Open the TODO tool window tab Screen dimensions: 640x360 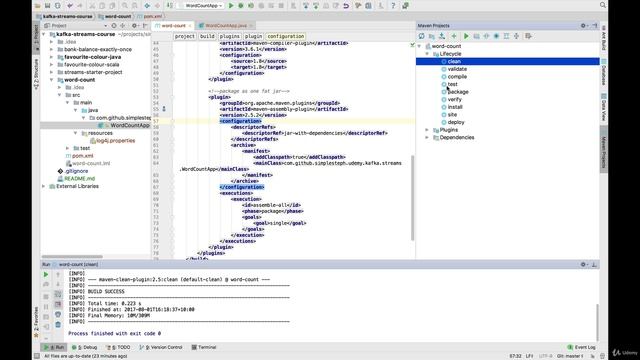(118, 347)
